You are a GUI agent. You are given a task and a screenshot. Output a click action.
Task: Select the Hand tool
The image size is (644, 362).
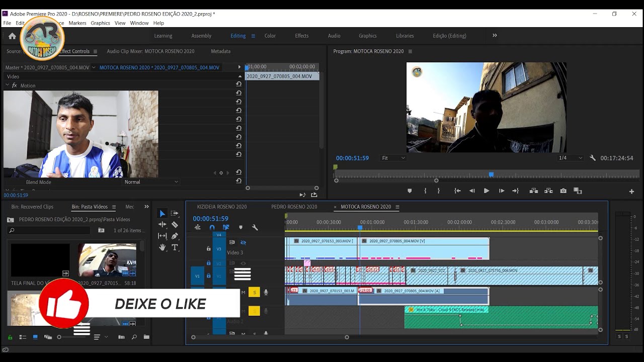tap(162, 247)
